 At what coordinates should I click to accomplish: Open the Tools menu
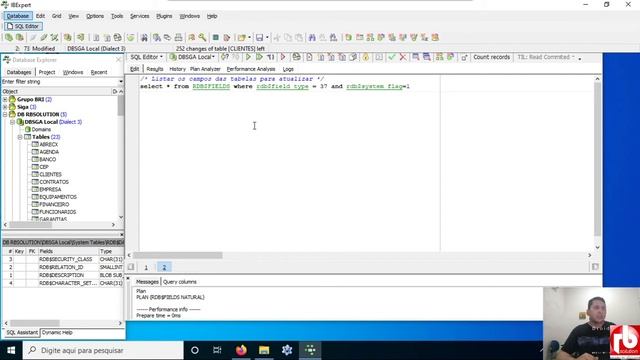coord(117,16)
